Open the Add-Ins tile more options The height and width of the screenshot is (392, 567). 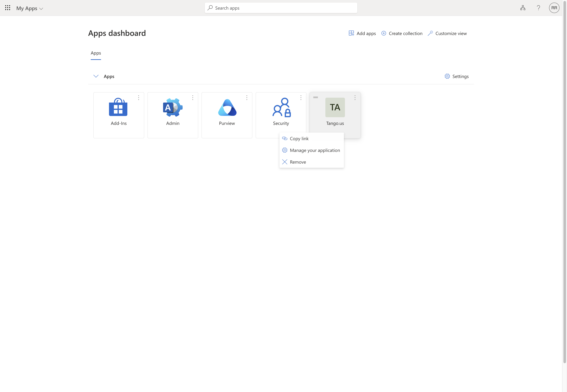pyautogui.click(x=139, y=98)
